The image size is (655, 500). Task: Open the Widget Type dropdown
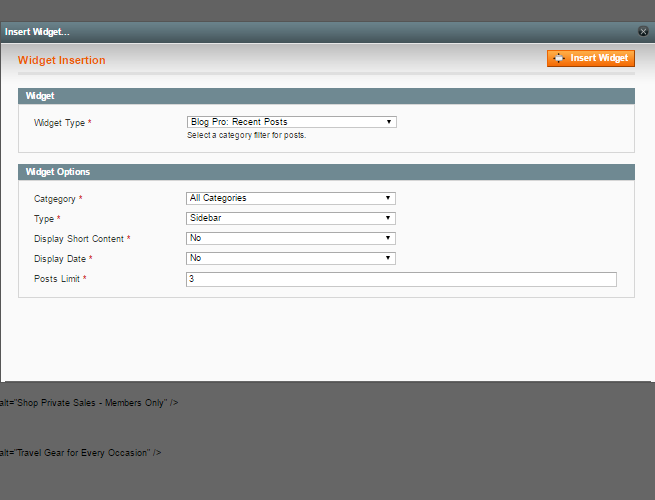point(291,122)
